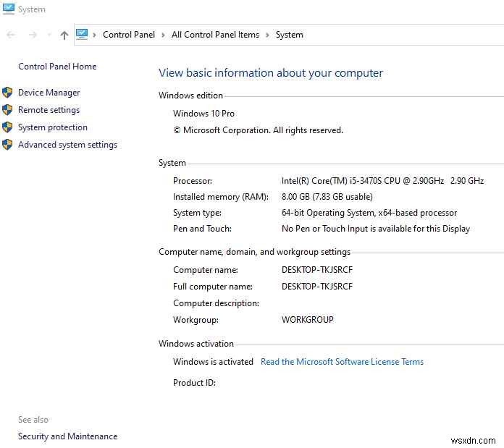Viewport: 504px width, 448px height.
Task: Click the No Pen or Touch Input text
Action: [x=375, y=229]
